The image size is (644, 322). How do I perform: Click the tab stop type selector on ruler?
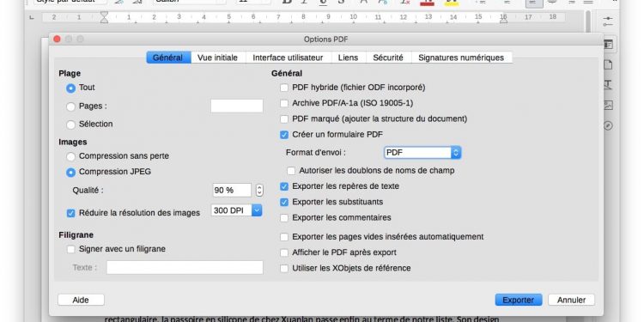(32, 18)
